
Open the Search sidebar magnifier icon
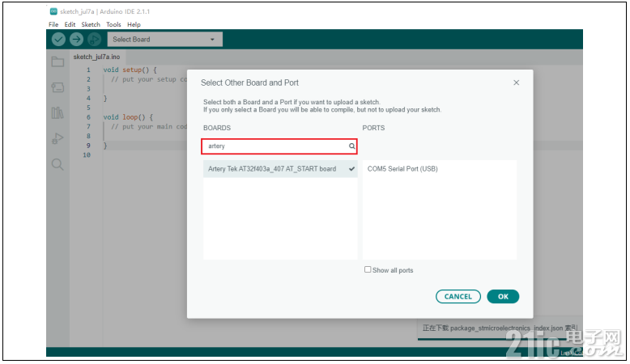57,164
